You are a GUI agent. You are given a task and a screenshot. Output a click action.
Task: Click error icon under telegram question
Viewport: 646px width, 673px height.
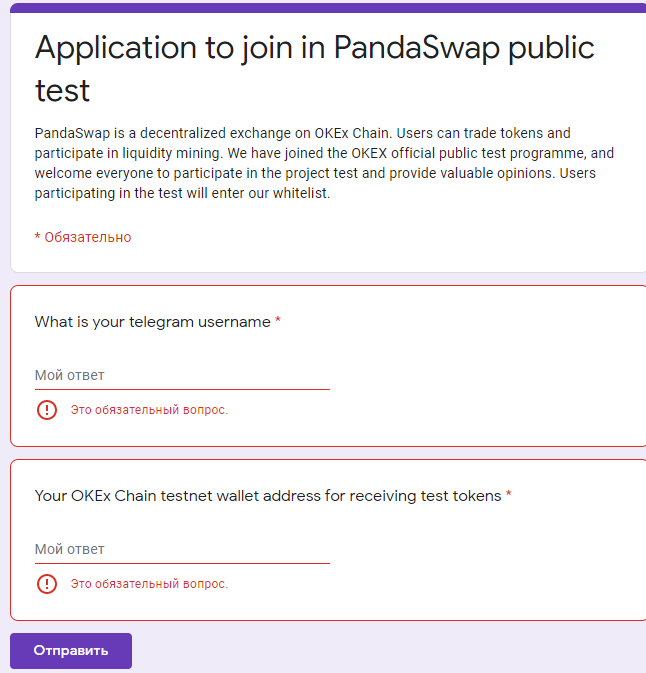(x=46, y=410)
